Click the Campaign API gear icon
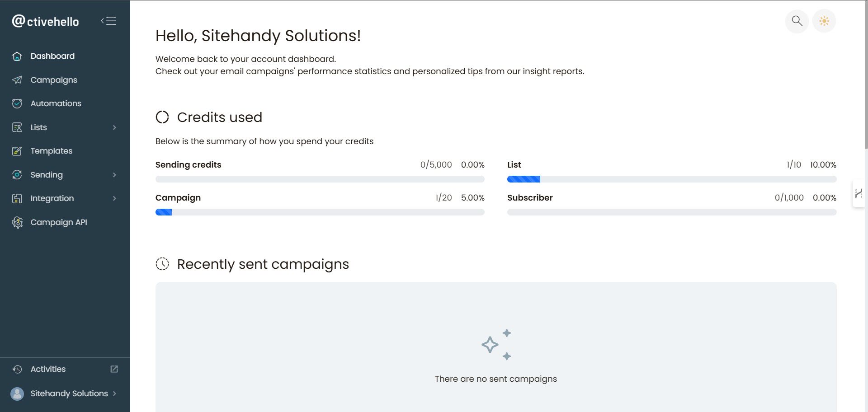Screen dimensions: 868x412 [x=17, y=222]
